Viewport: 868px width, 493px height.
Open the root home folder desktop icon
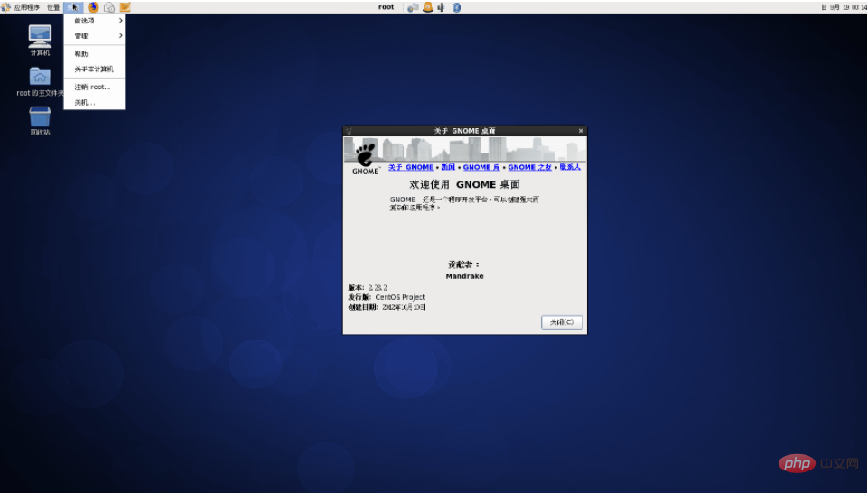[40, 81]
